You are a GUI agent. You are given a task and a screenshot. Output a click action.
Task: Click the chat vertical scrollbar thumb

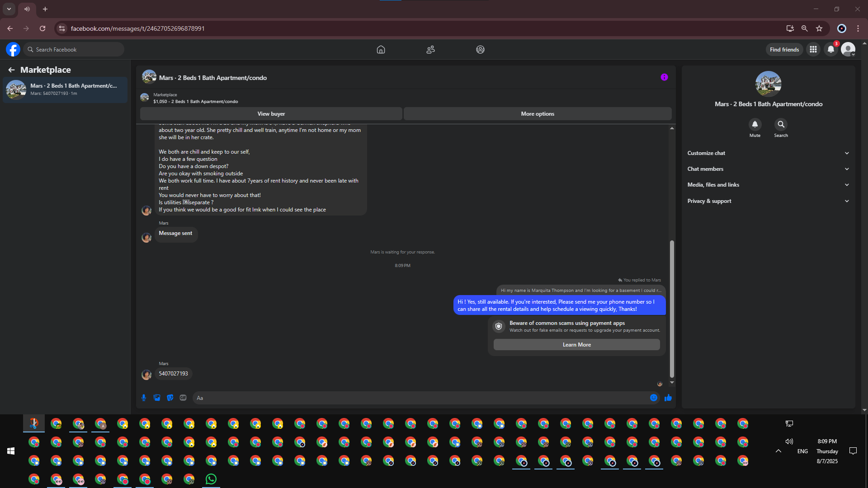(x=672, y=309)
